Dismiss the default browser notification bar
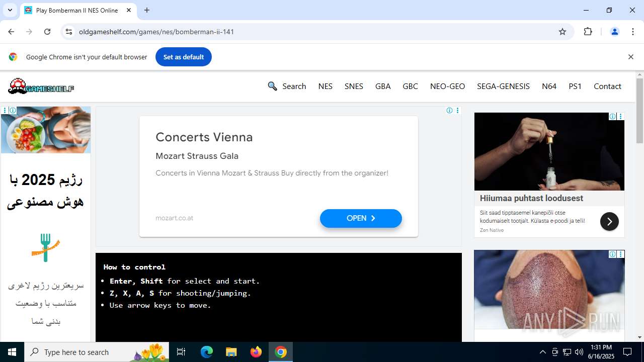This screenshot has width=644, height=362. click(630, 57)
